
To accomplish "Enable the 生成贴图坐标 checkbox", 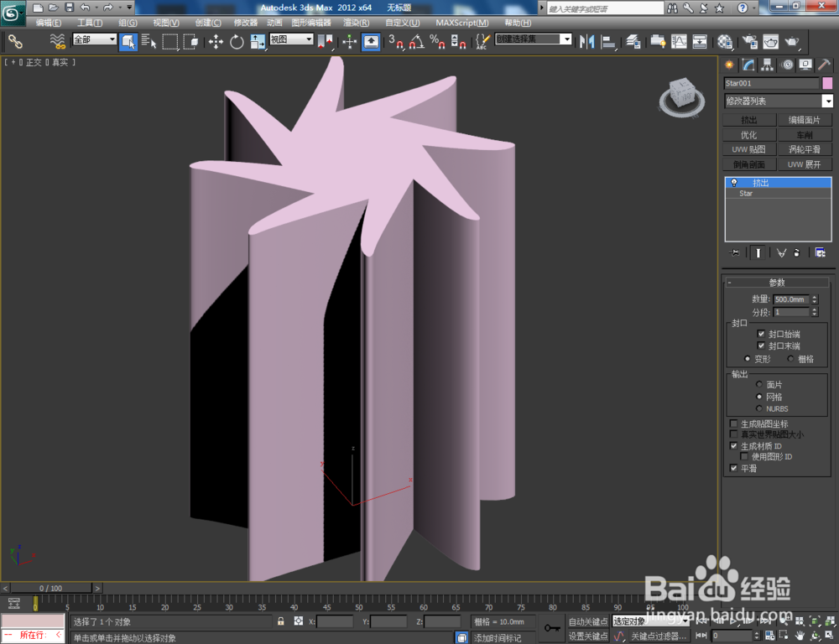I will 735,423.
